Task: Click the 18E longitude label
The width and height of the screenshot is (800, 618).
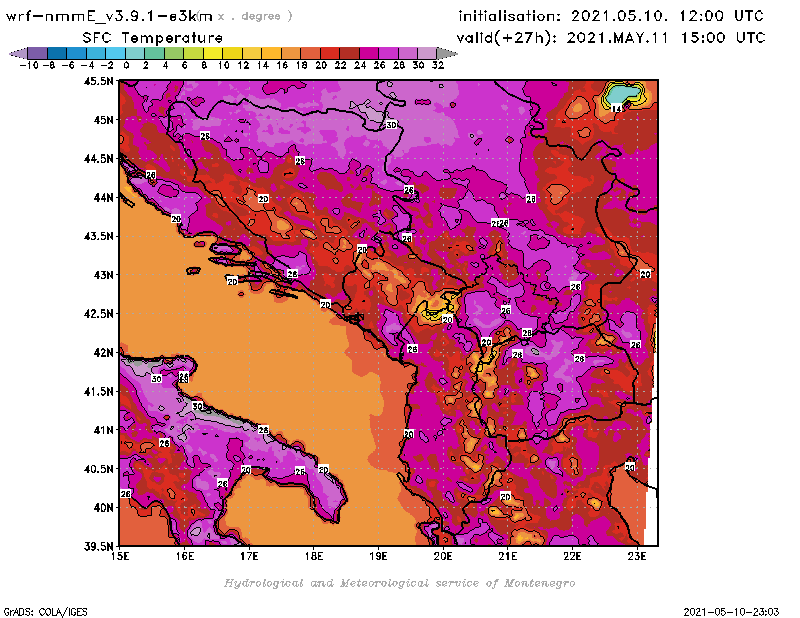Action: tap(314, 556)
